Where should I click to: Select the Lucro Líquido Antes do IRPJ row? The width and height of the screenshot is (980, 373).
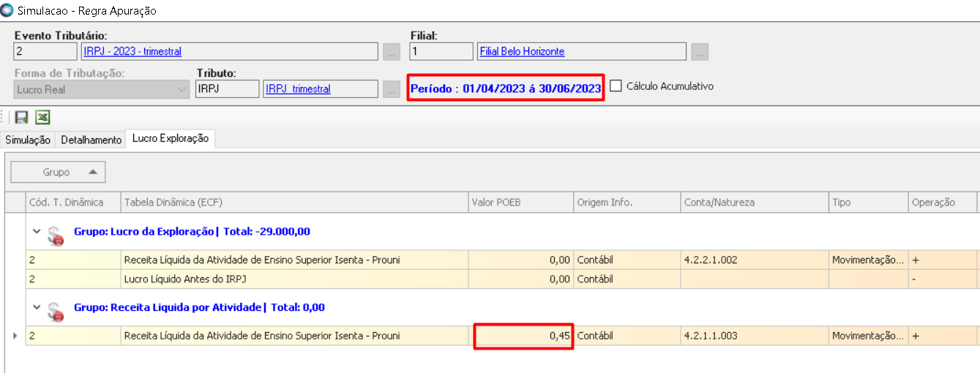point(502,279)
